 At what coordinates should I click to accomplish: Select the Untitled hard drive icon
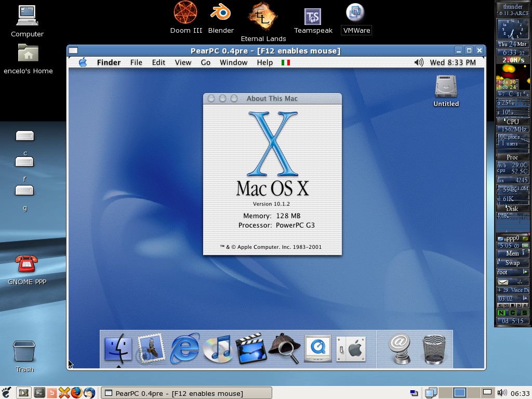tap(446, 86)
